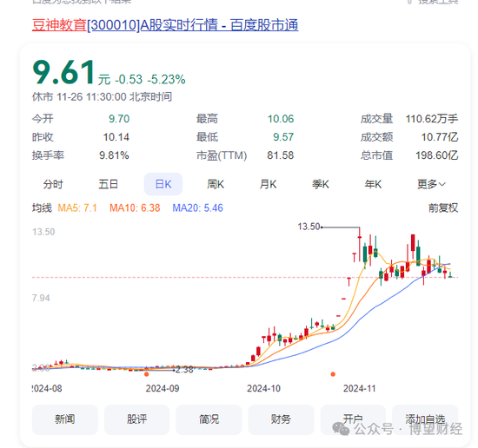Image resolution: width=478 pixels, height=448 pixels.
Task: Open the 前复权 adjustment selector
Action: point(443,208)
